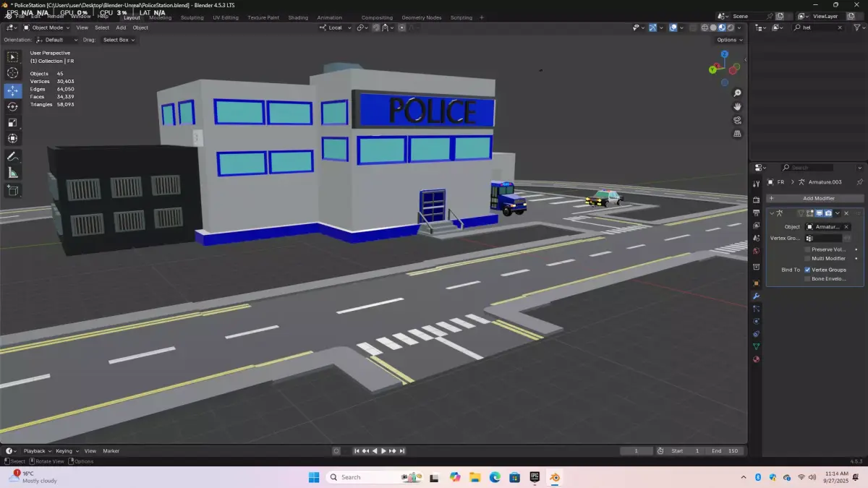Screen dimensions: 868x488
Task: Open the viewport shading options arrow
Action: point(740,27)
